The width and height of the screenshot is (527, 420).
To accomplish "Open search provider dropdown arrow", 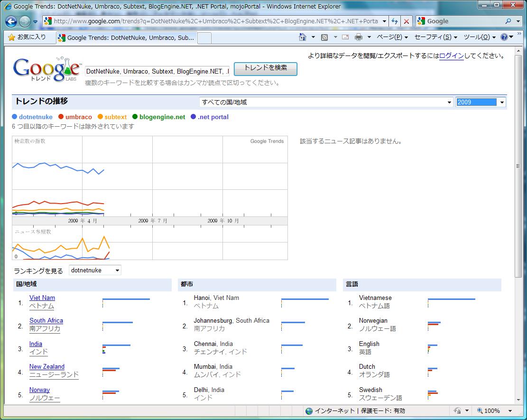I will 518,21.
